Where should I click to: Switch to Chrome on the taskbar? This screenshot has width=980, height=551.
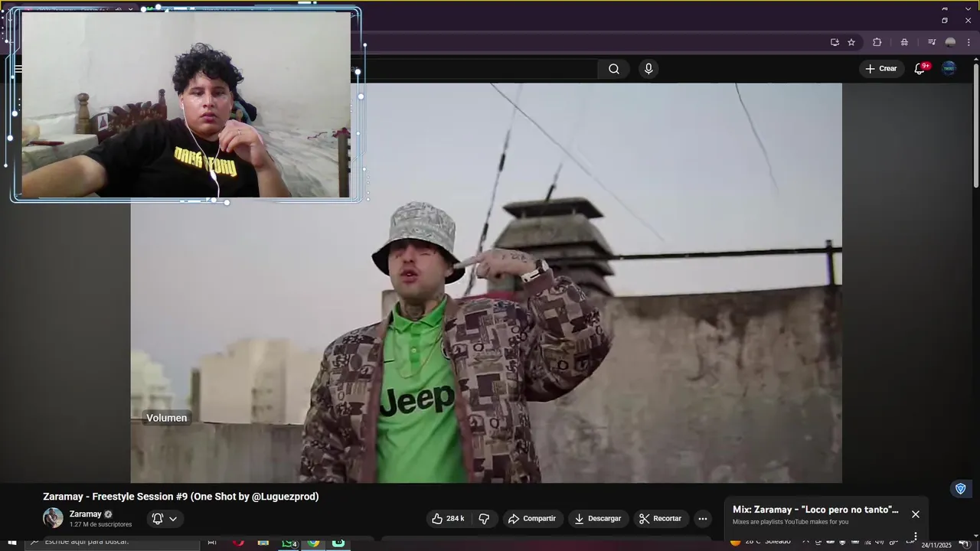(x=313, y=543)
